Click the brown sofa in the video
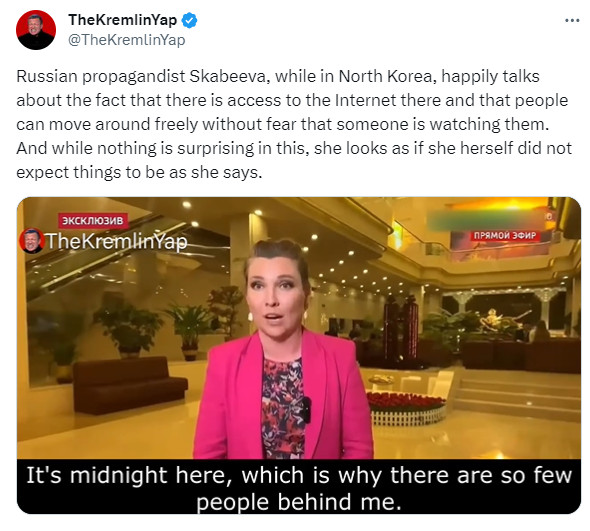Viewport: 590px width, 531px height. [x=129, y=384]
